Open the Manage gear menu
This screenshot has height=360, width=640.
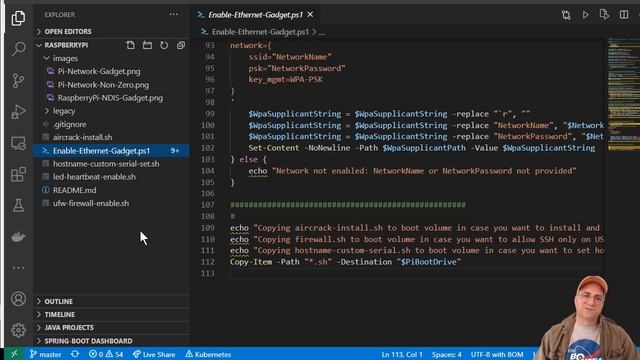tap(18, 330)
